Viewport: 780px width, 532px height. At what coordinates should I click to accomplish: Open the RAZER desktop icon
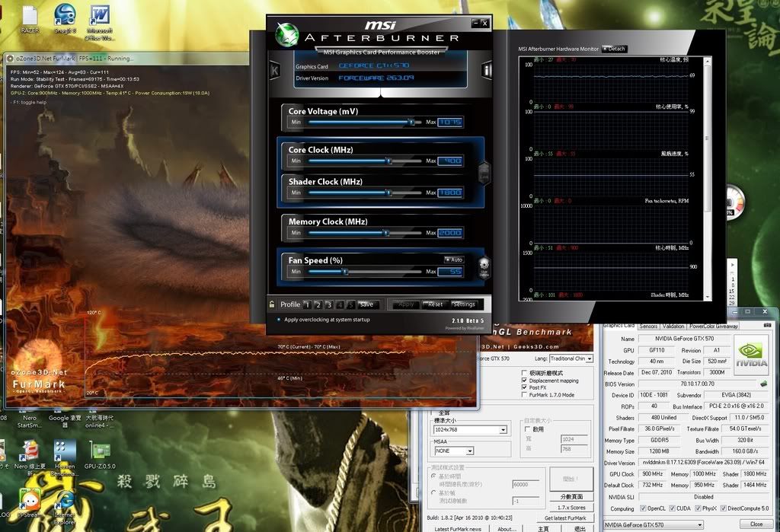(30, 19)
